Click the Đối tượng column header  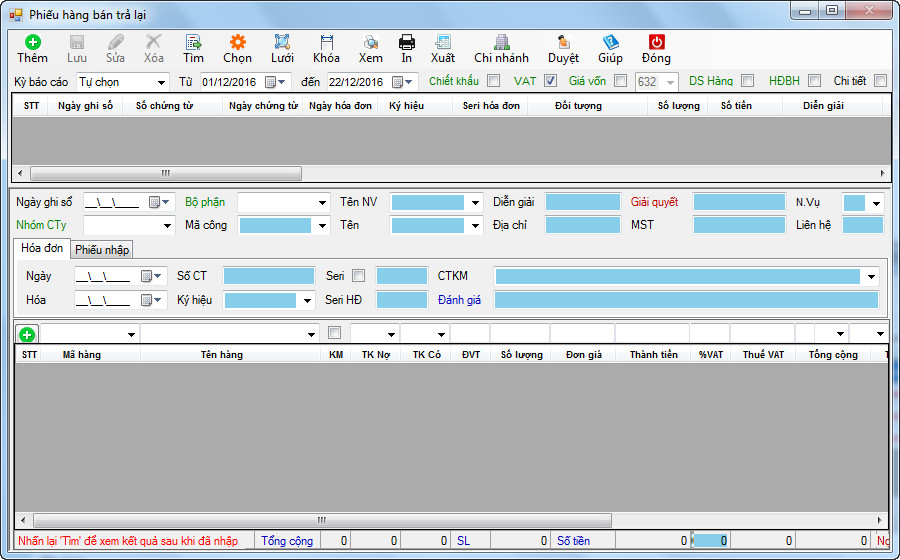pos(579,106)
